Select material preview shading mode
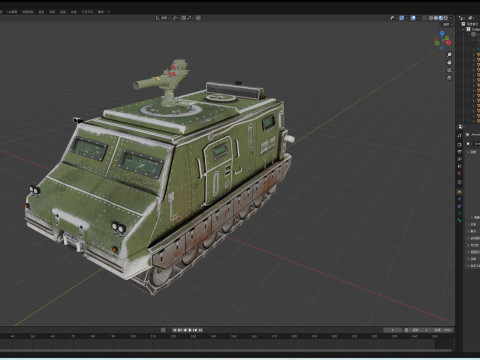 pyautogui.click(x=441, y=18)
